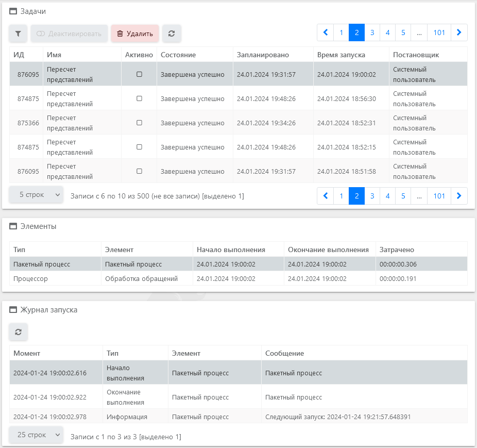Screen dimensions: 477x448
Task: Toggle Активно checkbox in last task row
Action: click(139, 171)
